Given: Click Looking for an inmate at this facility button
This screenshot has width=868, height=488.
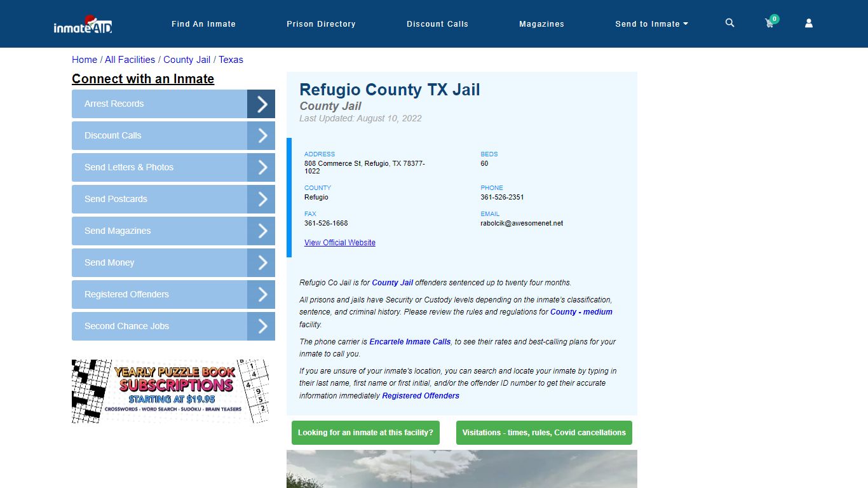Looking at the screenshot, I should [x=365, y=433].
